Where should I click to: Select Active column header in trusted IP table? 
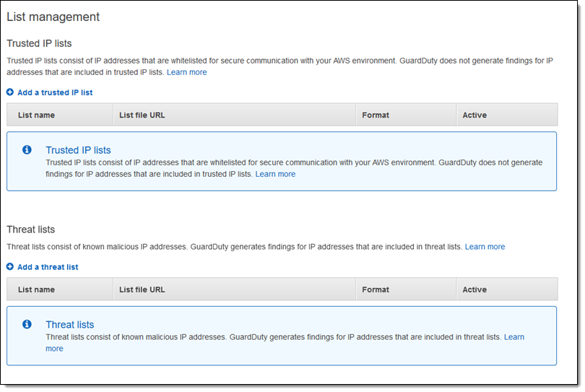pos(474,115)
